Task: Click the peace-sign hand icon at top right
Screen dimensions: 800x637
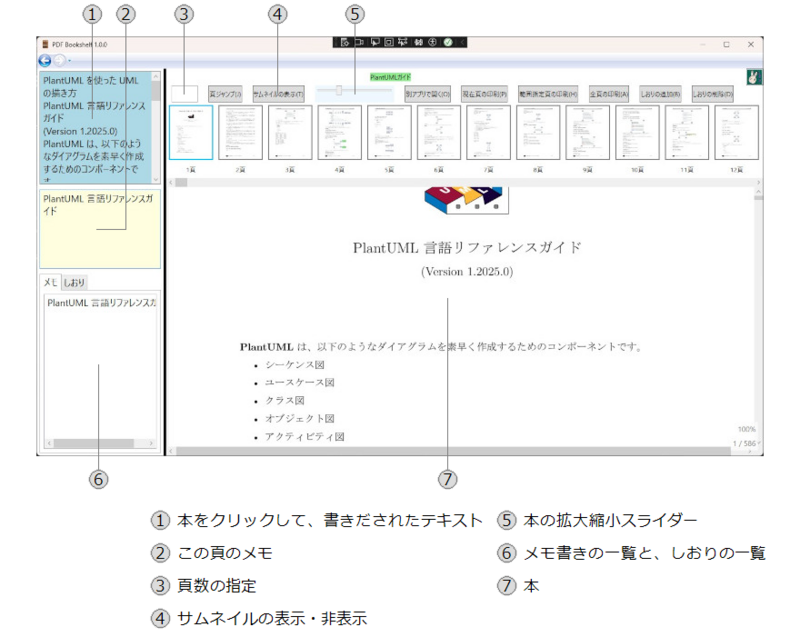Action: (x=754, y=78)
